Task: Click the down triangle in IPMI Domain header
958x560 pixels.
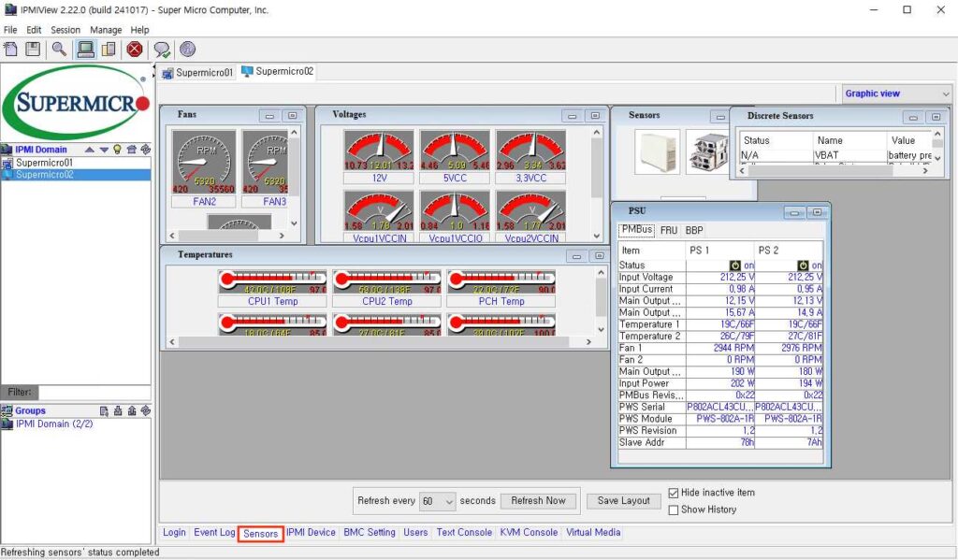Action: (x=104, y=149)
